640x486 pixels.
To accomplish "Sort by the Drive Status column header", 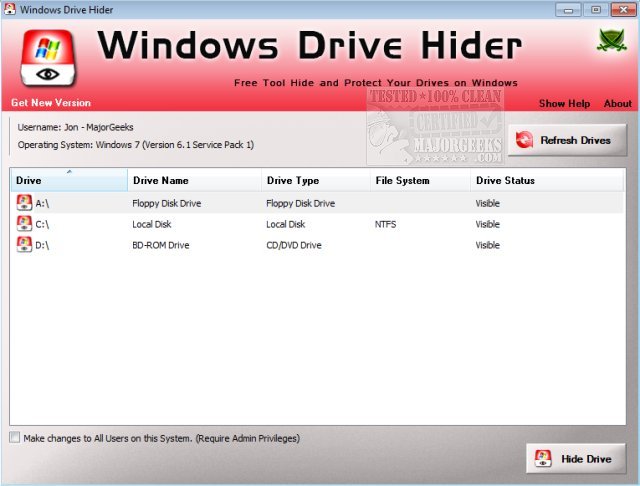I will (x=547, y=180).
